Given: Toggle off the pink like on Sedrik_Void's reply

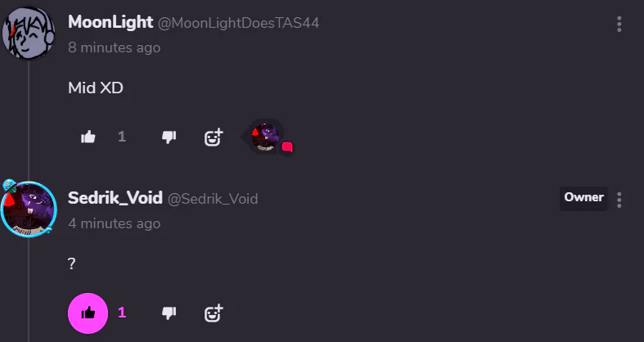Looking at the screenshot, I should pyautogui.click(x=88, y=313).
